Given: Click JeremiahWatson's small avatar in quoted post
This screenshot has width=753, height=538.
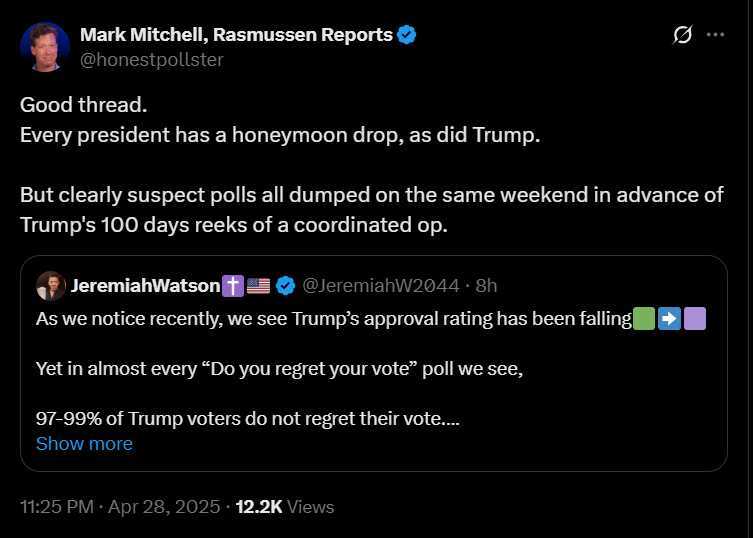Looking at the screenshot, I should [x=51, y=286].
